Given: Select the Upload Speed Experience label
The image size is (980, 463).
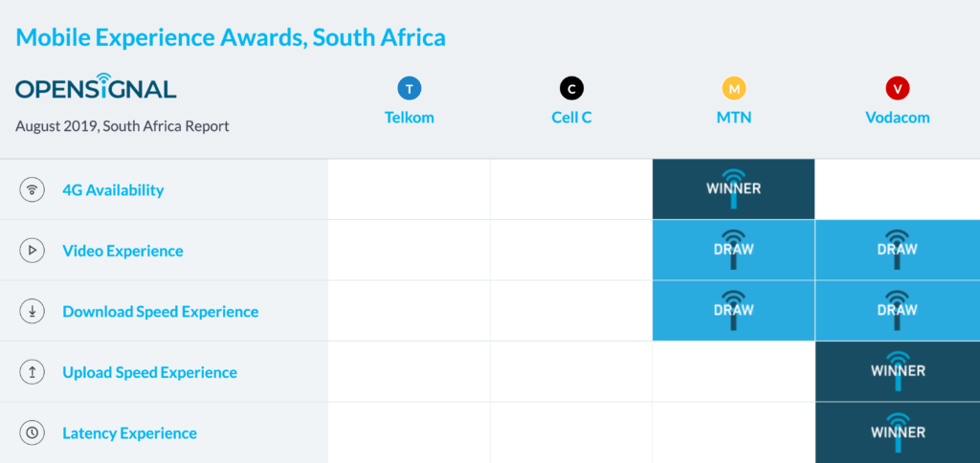Looking at the screenshot, I should coord(149,372).
